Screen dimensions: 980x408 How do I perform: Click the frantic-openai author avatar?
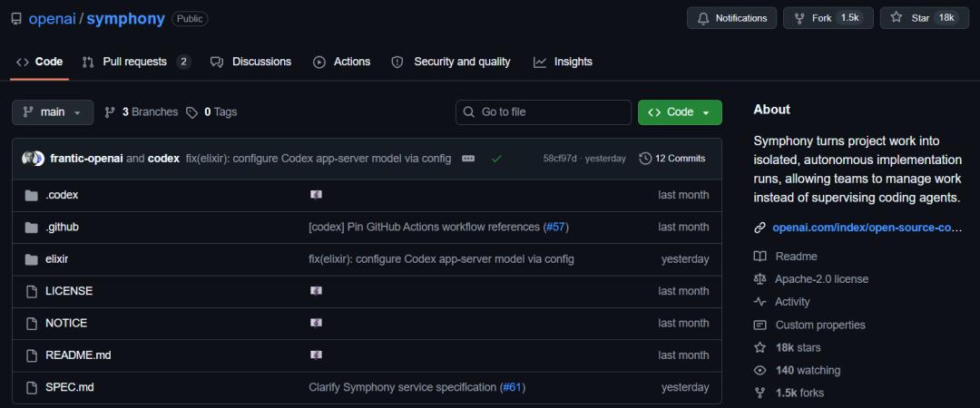pos(29,159)
